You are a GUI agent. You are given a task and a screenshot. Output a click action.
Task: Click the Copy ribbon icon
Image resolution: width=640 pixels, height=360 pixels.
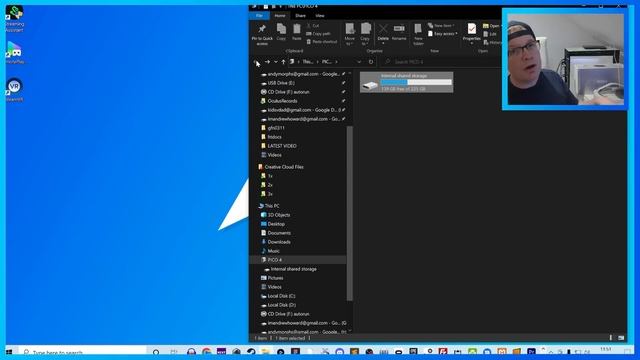[x=281, y=29]
